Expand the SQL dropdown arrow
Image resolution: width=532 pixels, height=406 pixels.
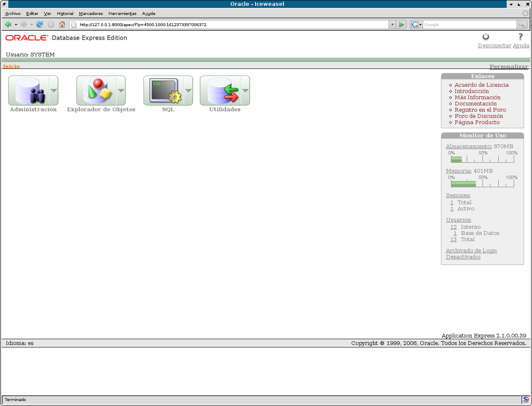click(x=188, y=90)
